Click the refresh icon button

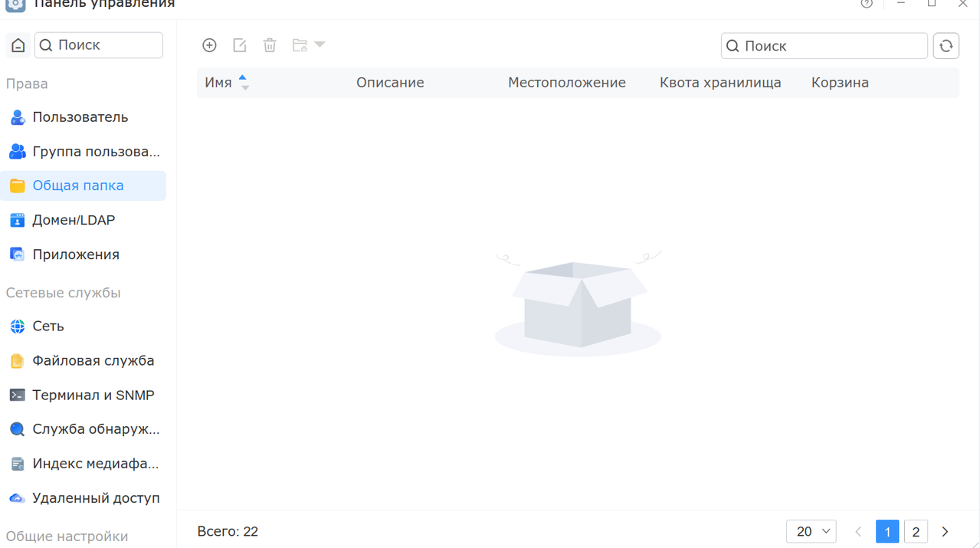point(946,46)
